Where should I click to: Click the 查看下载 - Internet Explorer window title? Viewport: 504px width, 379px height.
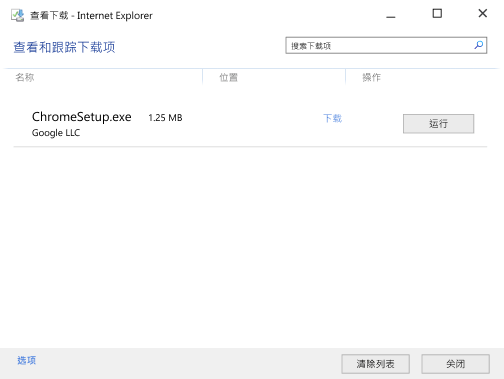pos(91,15)
